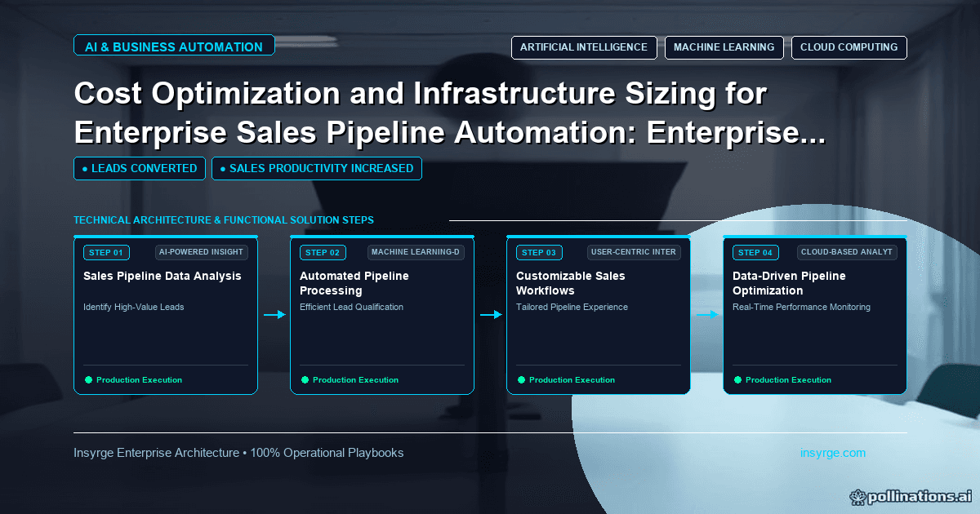Select the Artificial Intelligence tag
The height and width of the screenshot is (514, 980).
(584, 47)
